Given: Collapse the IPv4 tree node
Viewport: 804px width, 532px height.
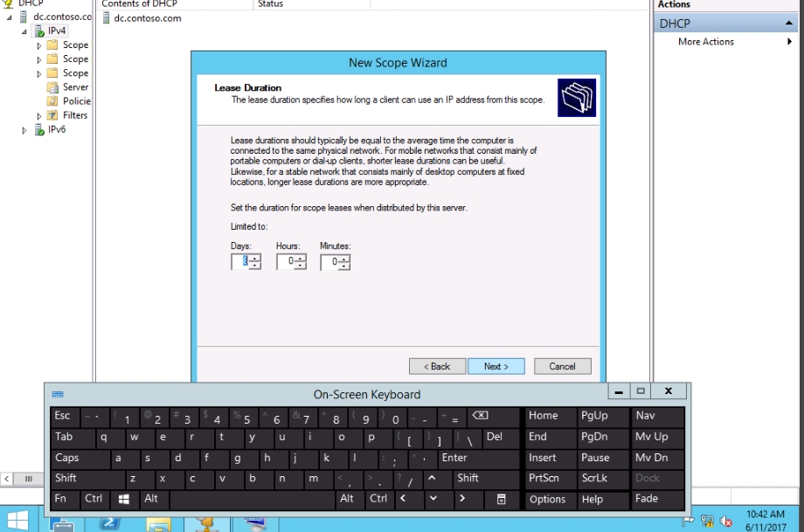Looking at the screenshot, I should [x=24, y=31].
